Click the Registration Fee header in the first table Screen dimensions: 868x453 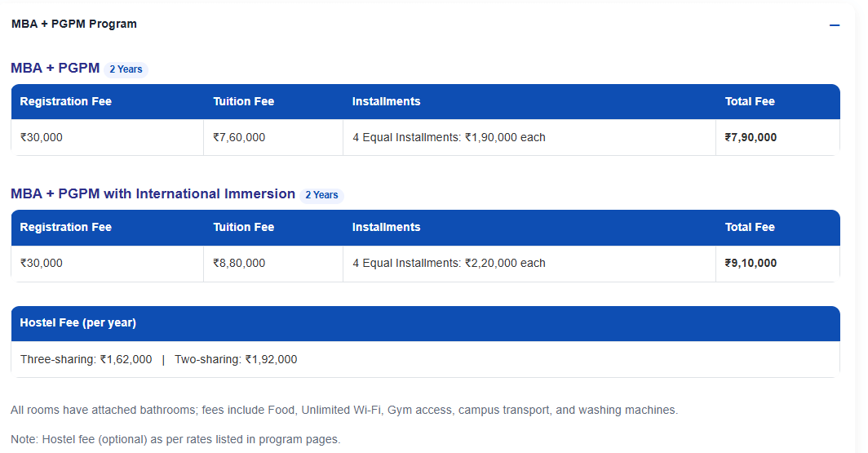click(x=66, y=102)
